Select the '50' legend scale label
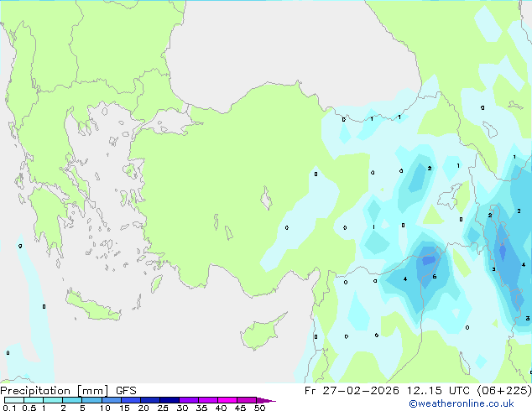Screen dimensions: 532x411 point(259,408)
